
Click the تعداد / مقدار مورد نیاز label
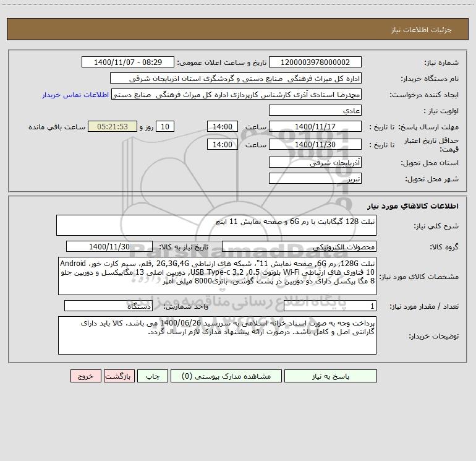click(424, 306)
